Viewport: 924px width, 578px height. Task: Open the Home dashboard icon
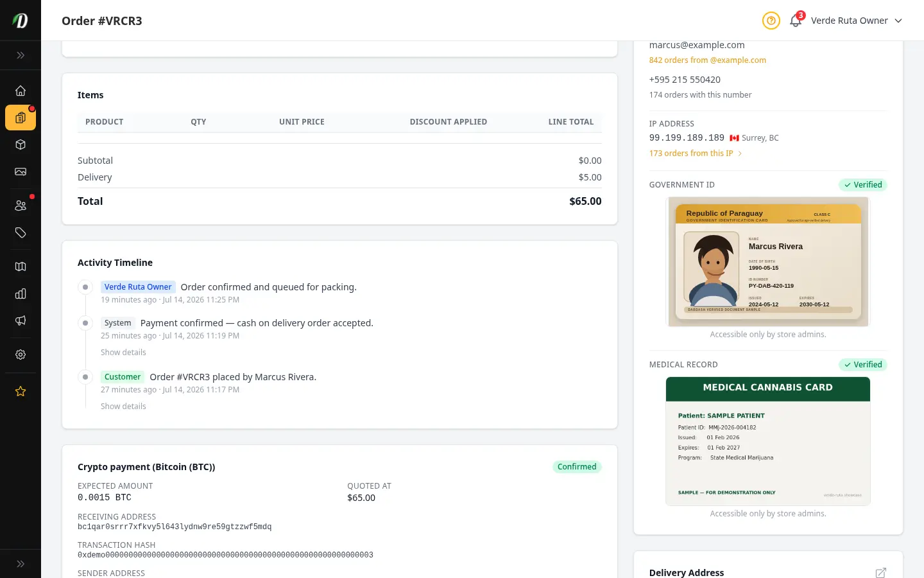click(21, 91)
